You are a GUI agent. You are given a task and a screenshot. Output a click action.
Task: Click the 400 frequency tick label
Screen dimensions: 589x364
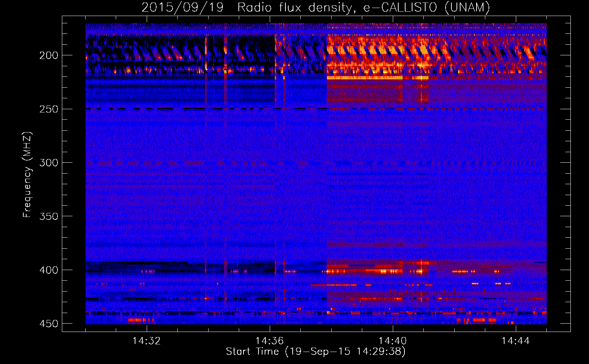click(48, 270)
